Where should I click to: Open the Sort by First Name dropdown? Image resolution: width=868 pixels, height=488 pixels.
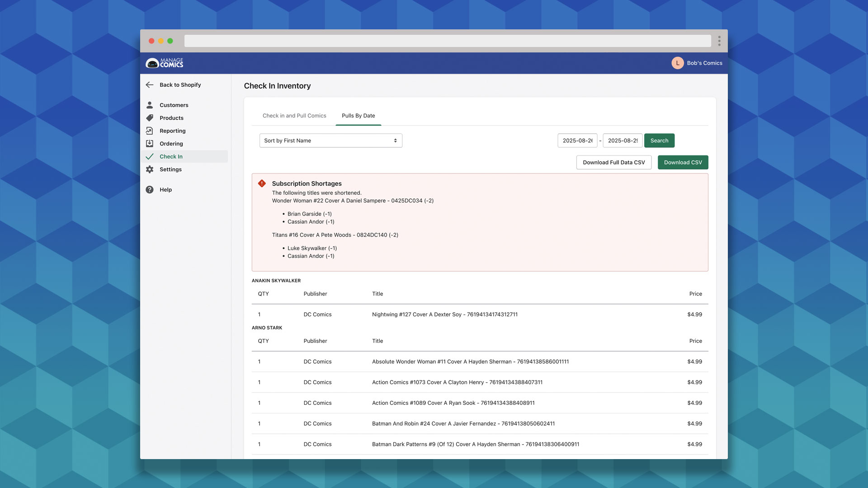click(331, 141)
